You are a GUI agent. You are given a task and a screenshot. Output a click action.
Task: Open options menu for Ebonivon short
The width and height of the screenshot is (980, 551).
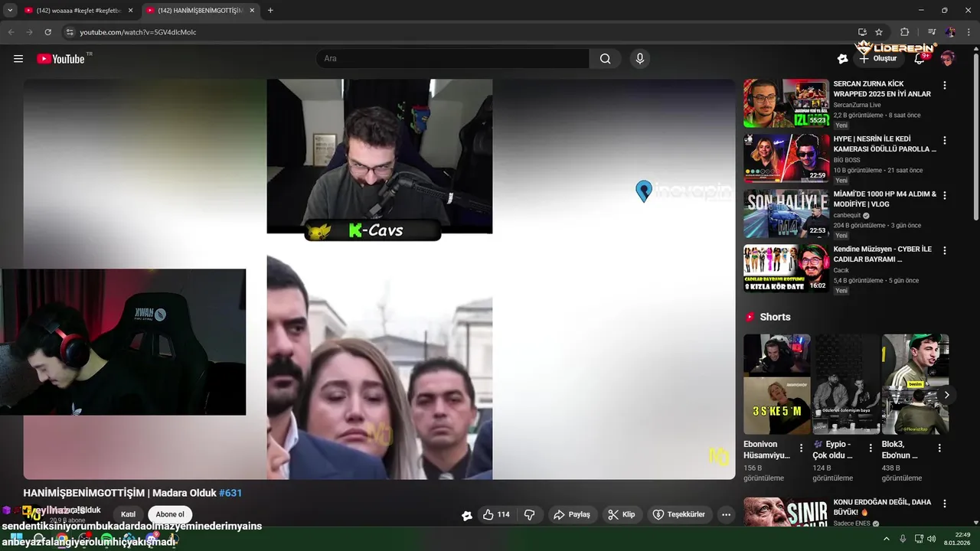(x=802, y=448)
